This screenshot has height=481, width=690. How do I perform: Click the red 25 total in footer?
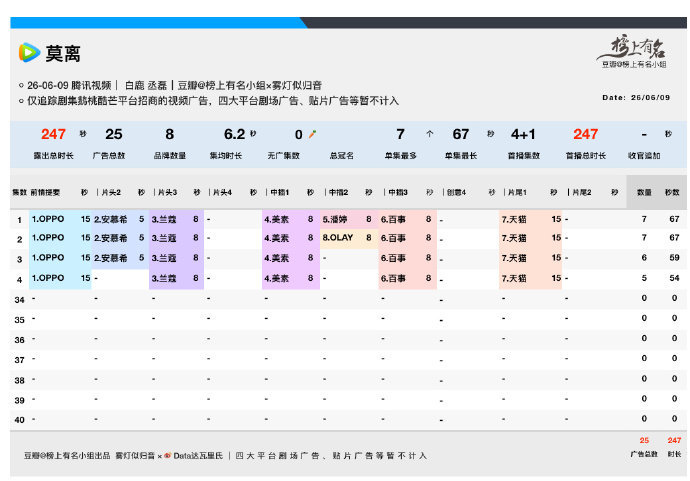[644, 440]
